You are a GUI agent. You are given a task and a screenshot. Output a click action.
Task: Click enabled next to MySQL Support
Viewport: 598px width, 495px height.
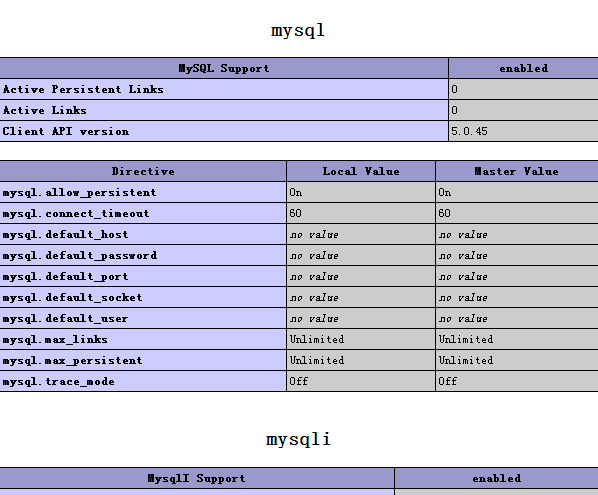click(x=524, y=69)
